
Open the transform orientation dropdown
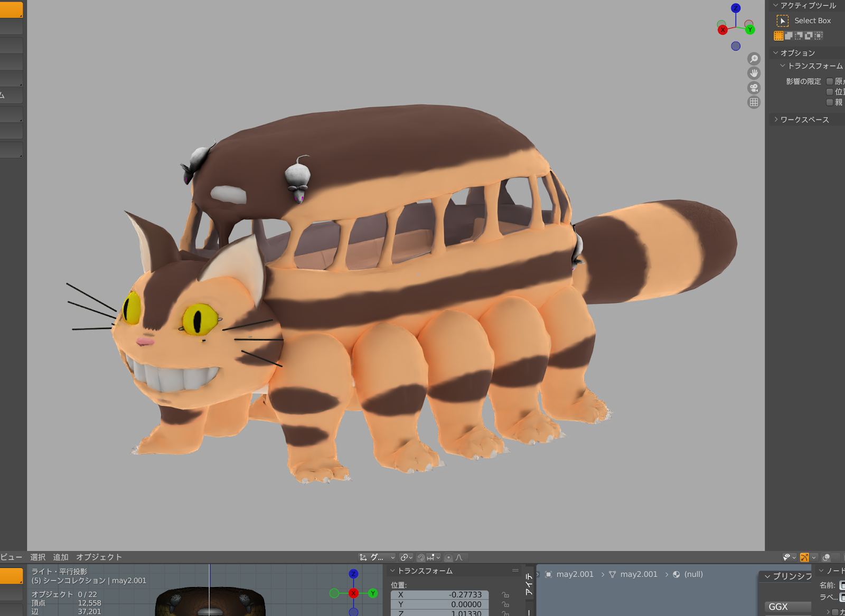[377, 557]
